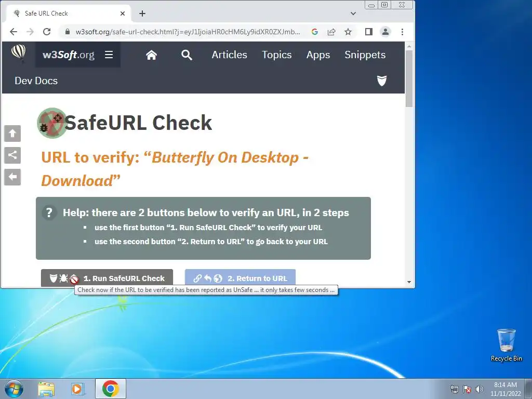Open the Chrome profile avatar
The image size is (532, 399).
click(x=385, y=32)
